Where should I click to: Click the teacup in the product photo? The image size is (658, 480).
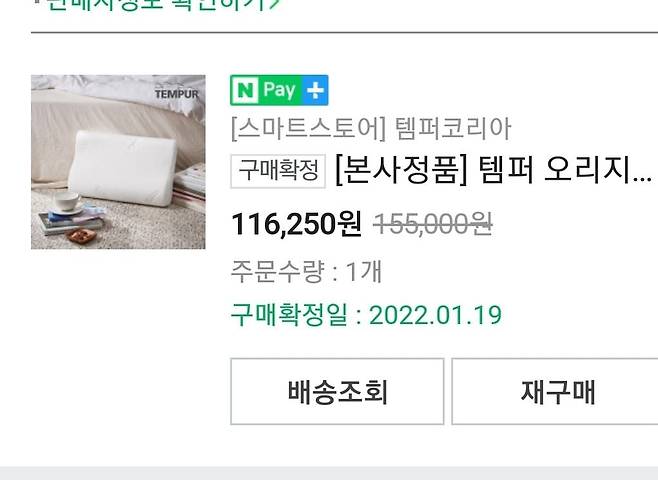click(66, 201)
